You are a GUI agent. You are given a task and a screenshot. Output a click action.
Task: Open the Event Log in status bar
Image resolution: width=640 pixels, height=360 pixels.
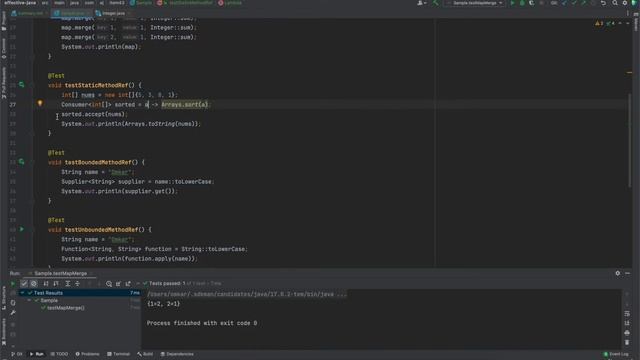click(x=616, y=354)
